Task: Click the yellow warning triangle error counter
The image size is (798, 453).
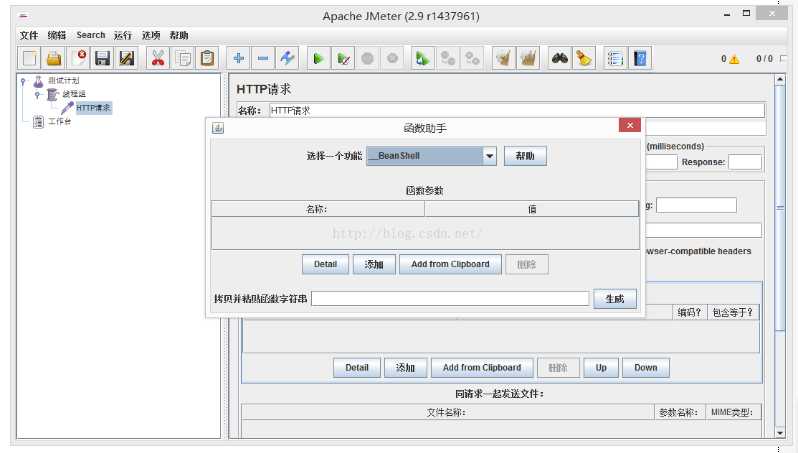Action: [x=734, y=59]
